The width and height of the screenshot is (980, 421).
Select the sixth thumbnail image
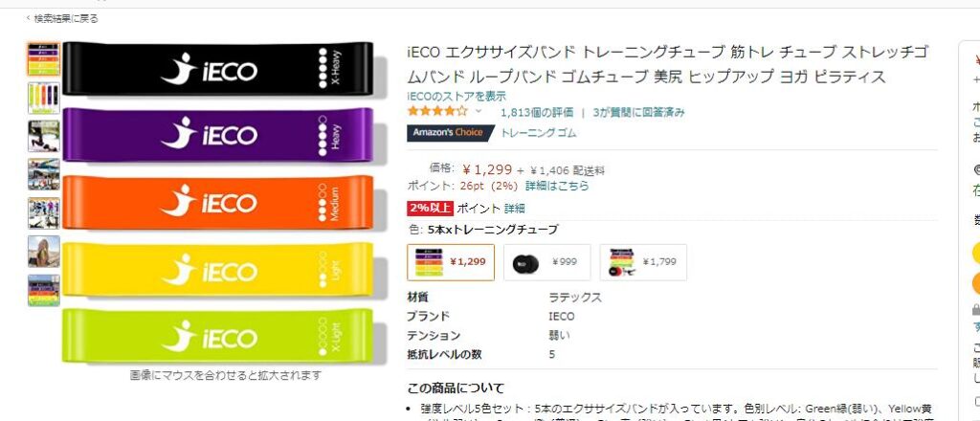[x=44, y=252]
